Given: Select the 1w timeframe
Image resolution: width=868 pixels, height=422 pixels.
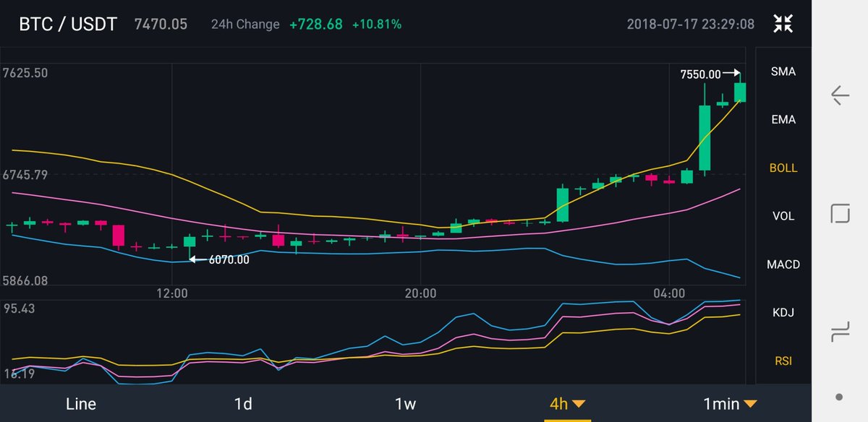Looking at the screenshot, I should point(405,404).
